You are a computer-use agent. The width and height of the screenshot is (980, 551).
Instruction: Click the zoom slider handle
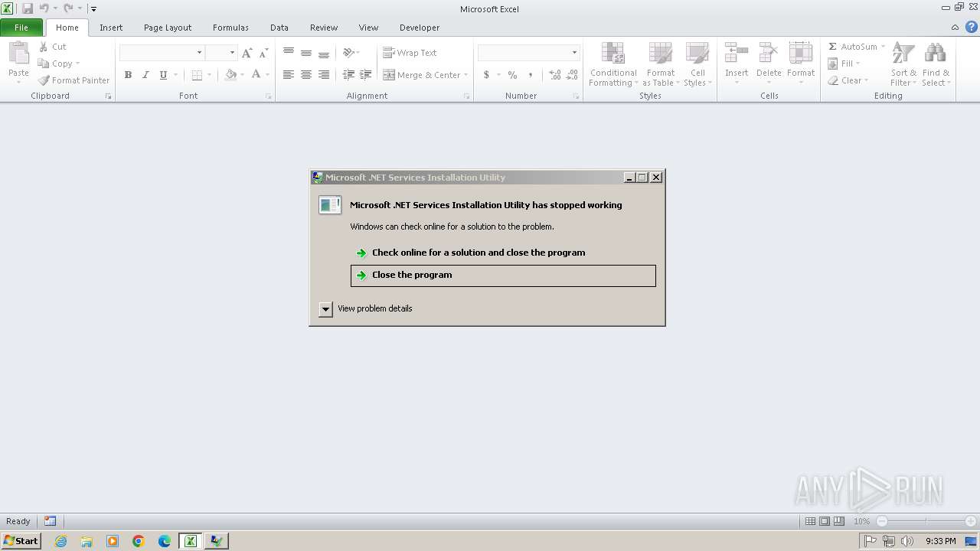(x=882, y=521)
